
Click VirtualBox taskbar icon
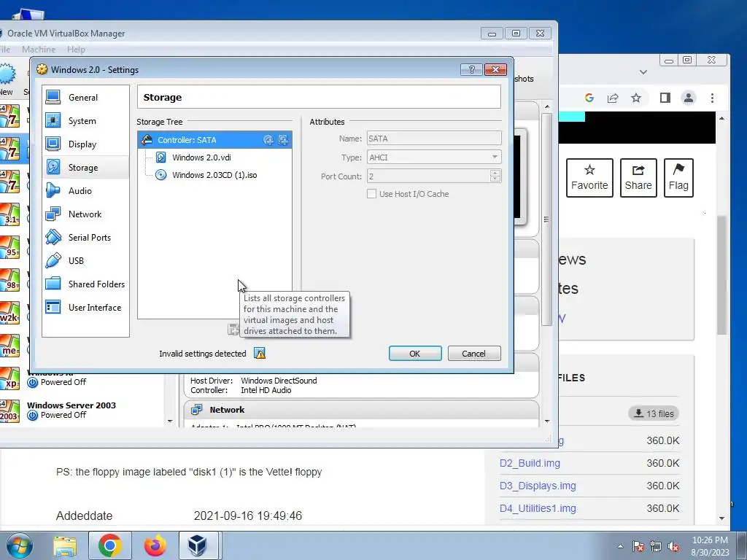pyautogui.click(x=197, y=545)
